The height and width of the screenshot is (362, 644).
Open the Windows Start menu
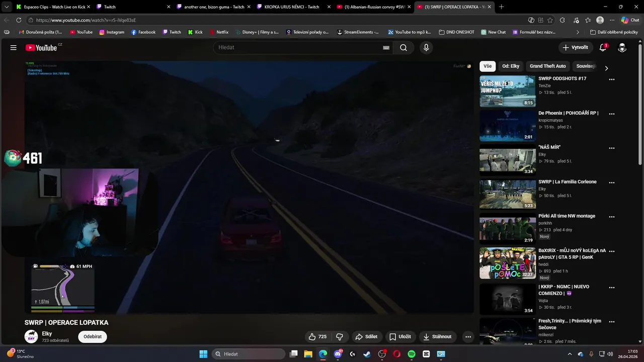coord(203,354)
